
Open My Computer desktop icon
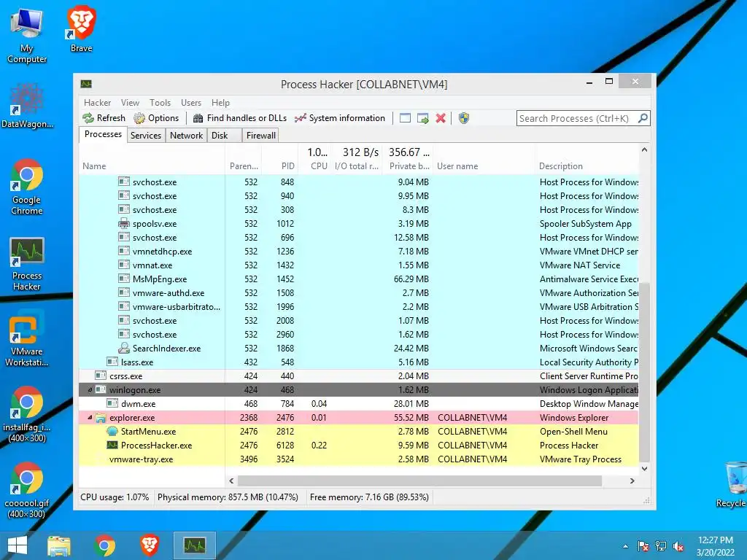pyautogui.click(x=27, y=36)
